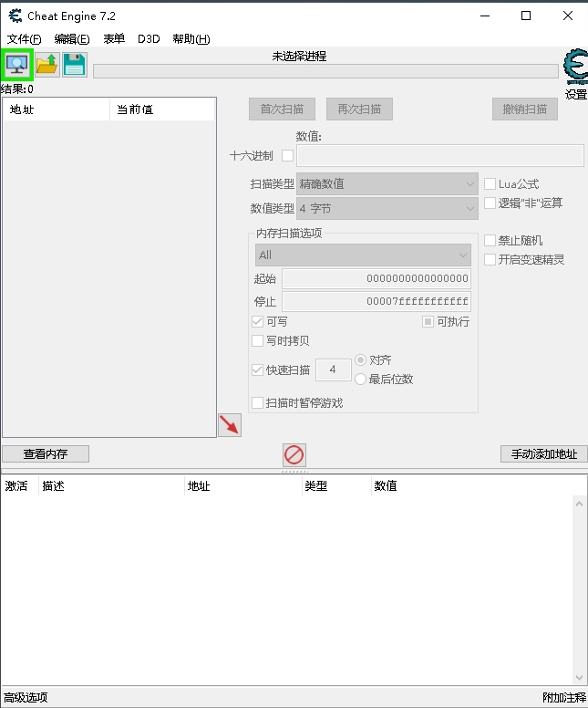The width and height of the screenshot is (588, 708).
Task: Enable the 逻辑"非"运算 checkbox
Action: [490, 203]
